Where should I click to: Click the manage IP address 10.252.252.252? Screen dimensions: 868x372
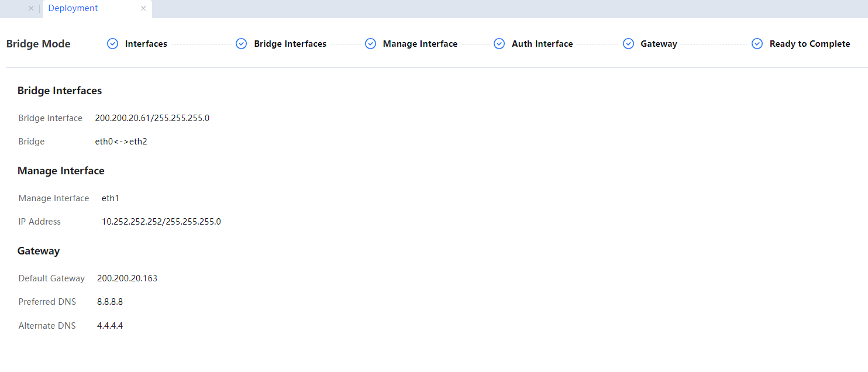[161, 222]
